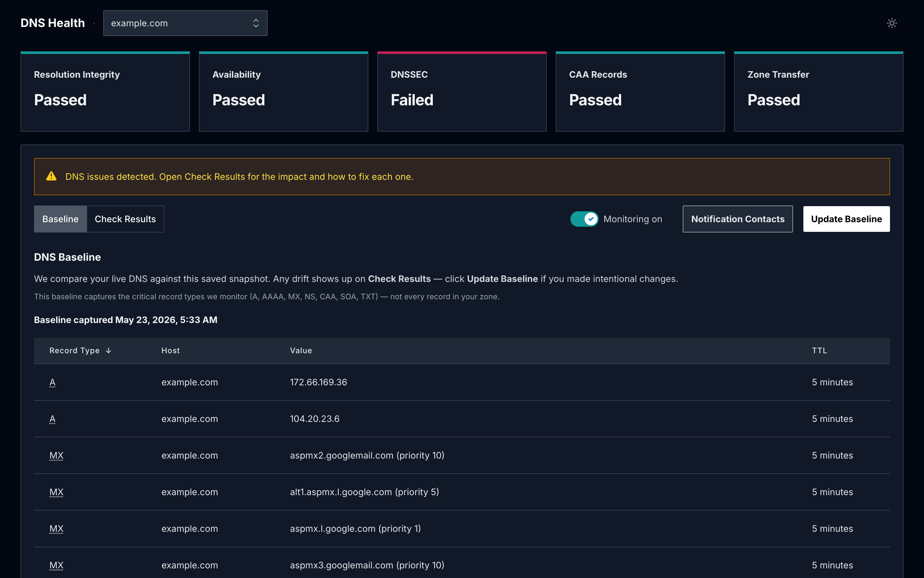924x578 pixels.
Task: Click MX label in the alt1.aspmx.l.google.com row
Action: coord(56,492)
